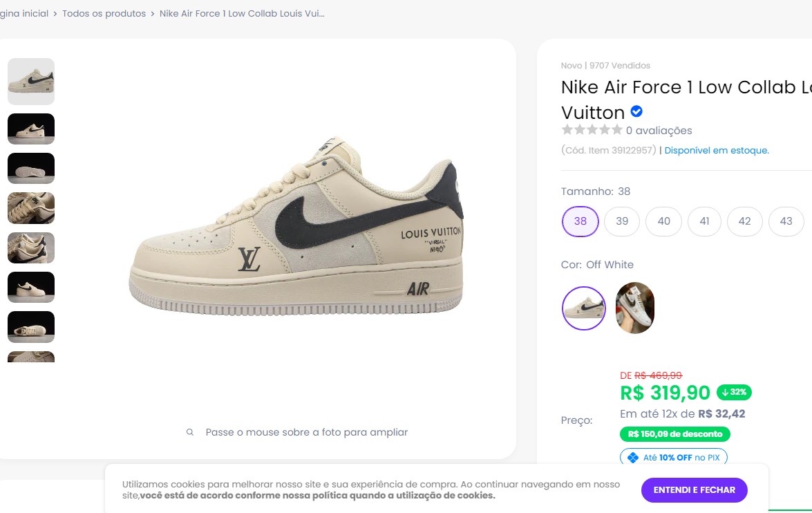
Task: Click the main product shoe image
Action: pyautogui.click(x=296, y=232)
